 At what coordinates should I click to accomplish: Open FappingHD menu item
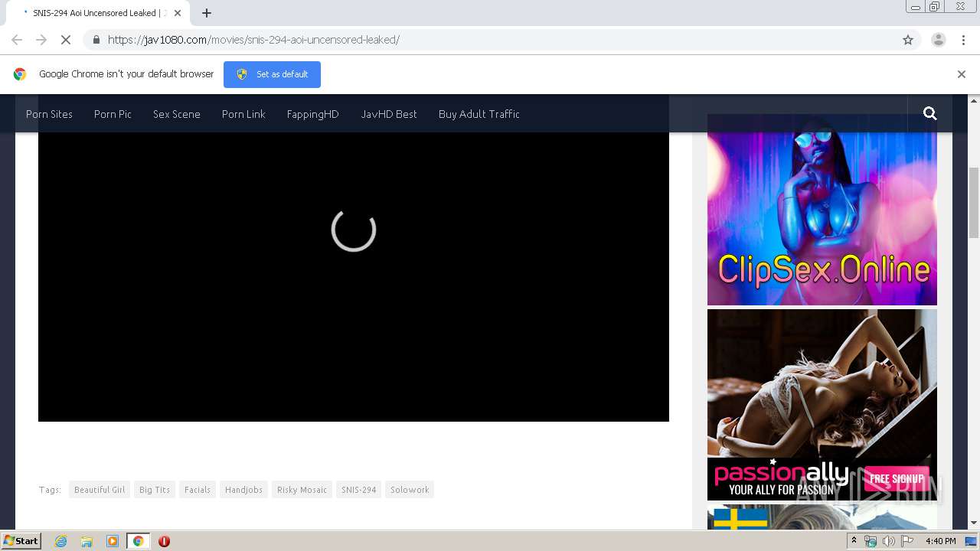(x=312, y=114)
